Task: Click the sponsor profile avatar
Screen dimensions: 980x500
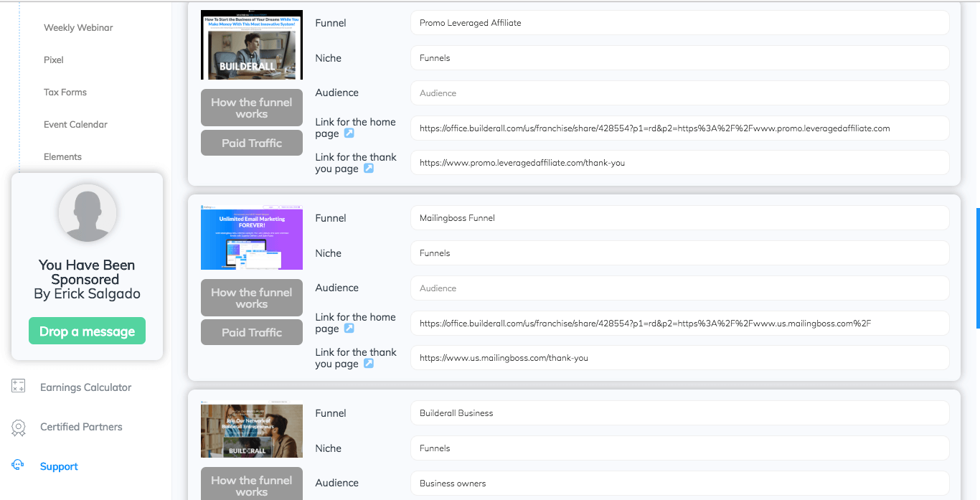Action: coord(88,213)
